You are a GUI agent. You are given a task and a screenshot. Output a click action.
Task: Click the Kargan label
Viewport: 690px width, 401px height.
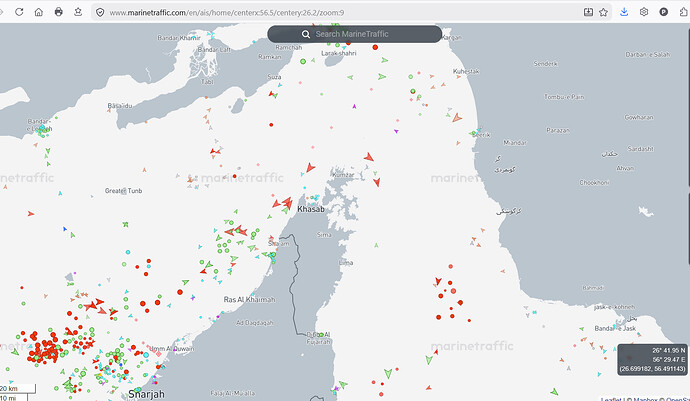click(451, 38)
